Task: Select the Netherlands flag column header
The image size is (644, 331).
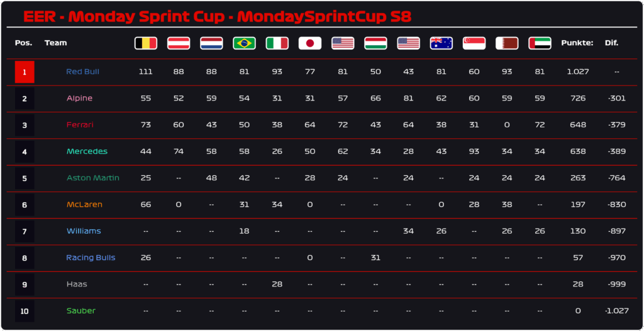Action: coord(211,43)
